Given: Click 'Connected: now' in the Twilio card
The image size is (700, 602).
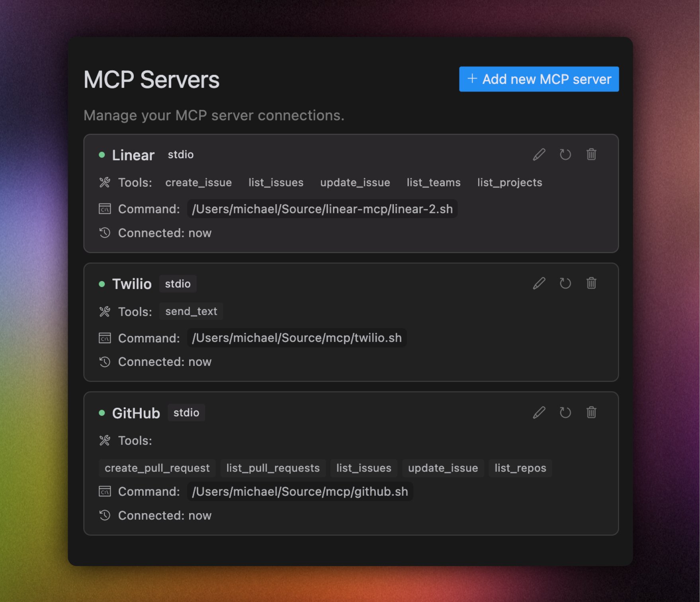Looking at the screenshot, I should 165,362.
